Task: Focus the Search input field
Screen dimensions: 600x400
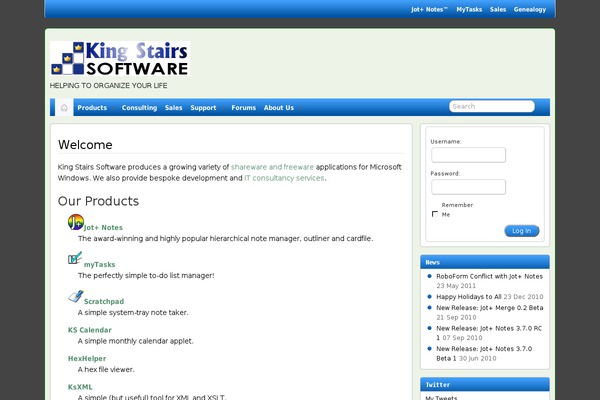Action: point(492,106)
